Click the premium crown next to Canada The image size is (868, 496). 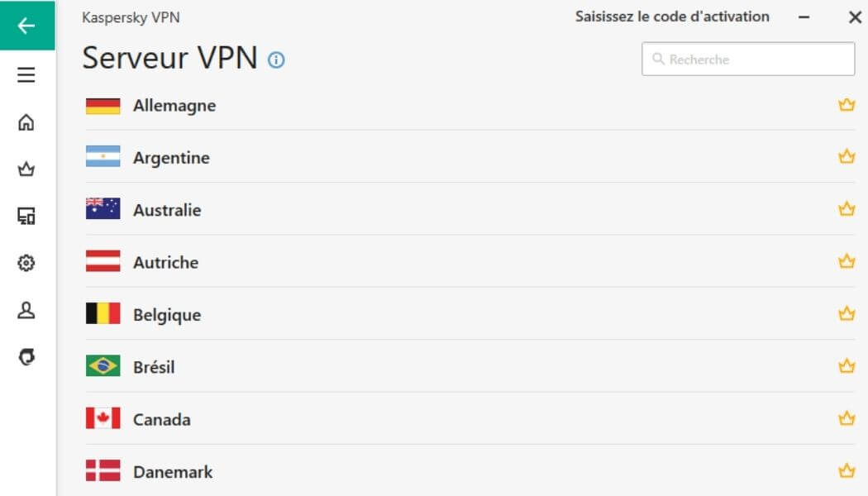pos(846,418)
